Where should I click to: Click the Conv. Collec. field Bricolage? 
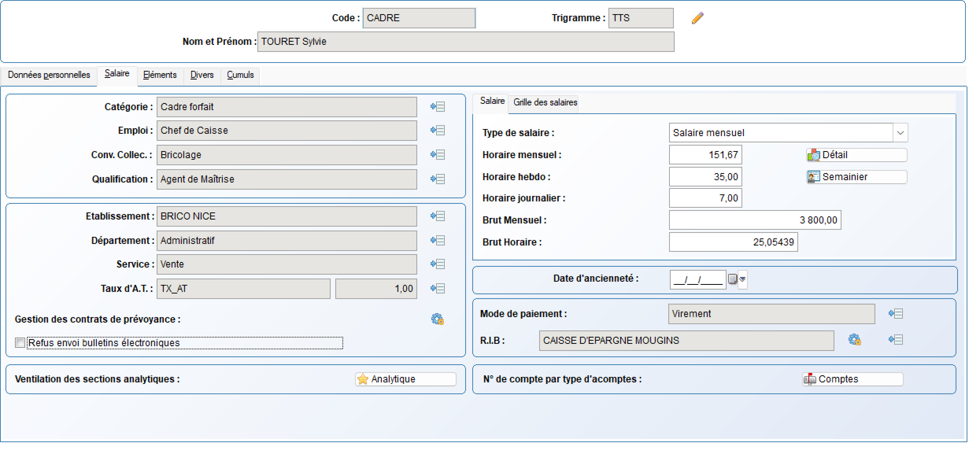(x=287, y=155)
